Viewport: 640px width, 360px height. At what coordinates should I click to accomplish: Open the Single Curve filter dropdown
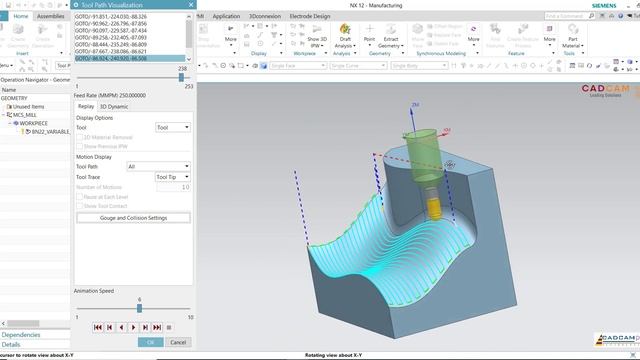click(x=358, y=65)
